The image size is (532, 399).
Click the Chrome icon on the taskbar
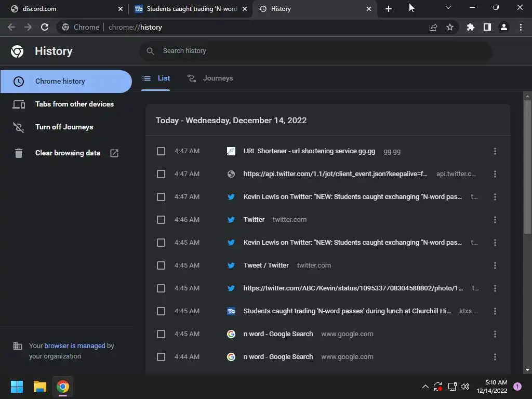(x=63, y=387)
